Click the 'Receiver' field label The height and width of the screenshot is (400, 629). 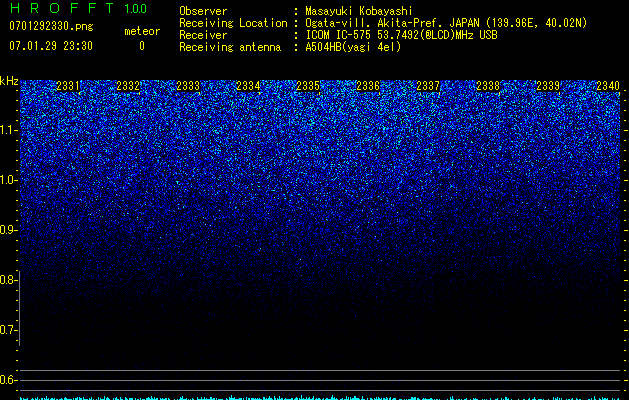click(203, 35)
